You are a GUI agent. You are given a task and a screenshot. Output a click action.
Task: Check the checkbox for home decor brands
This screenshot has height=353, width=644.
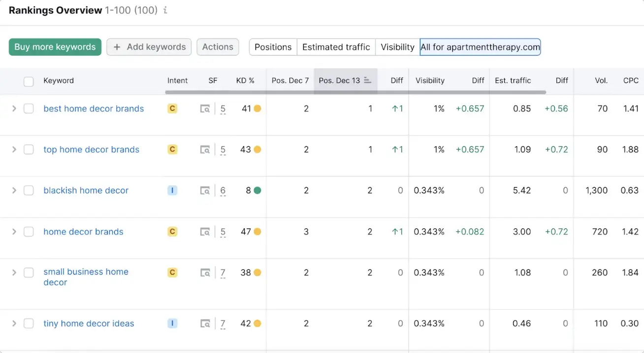(29, 232)
